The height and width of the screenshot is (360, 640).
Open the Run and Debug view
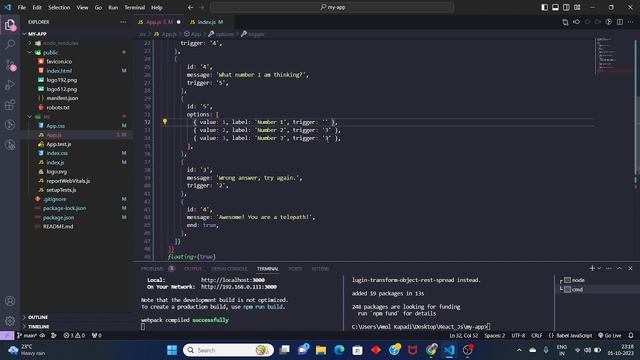pos(10,85)
